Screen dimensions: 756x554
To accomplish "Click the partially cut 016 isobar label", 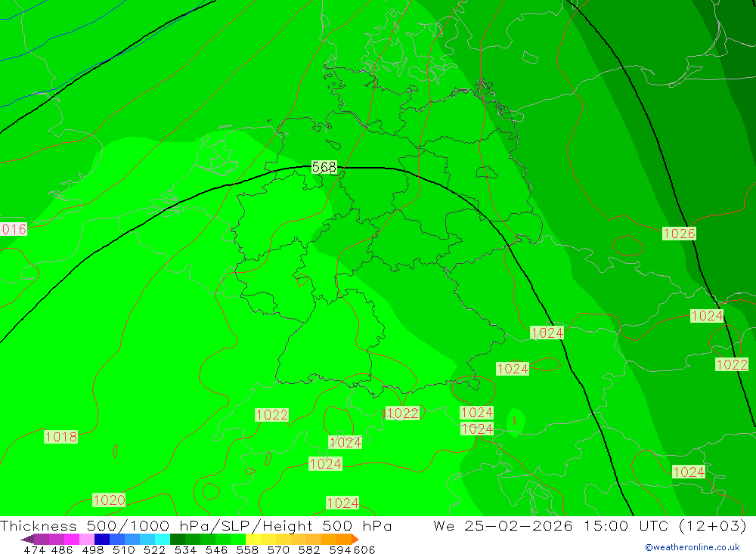I will pyautogui.click(x=14, y=229).
